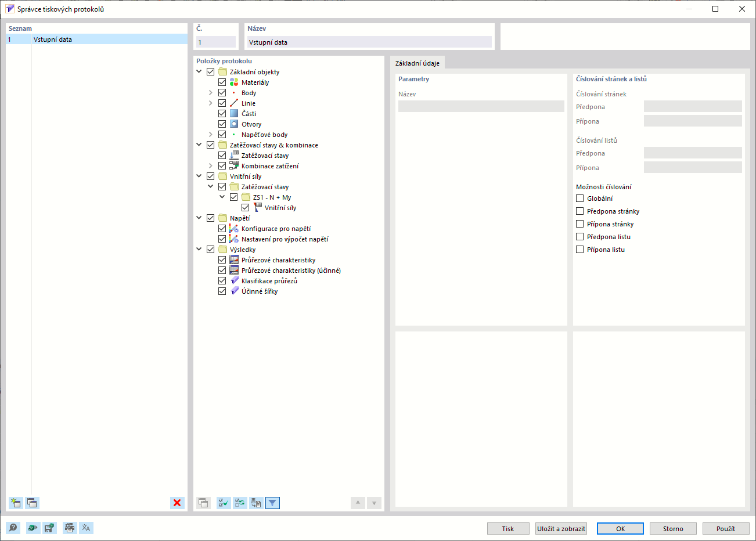The width and height of the screenshot is (756, 541).
Task: Move the protocol item down with arrow
Action: (x=374, y=503)
